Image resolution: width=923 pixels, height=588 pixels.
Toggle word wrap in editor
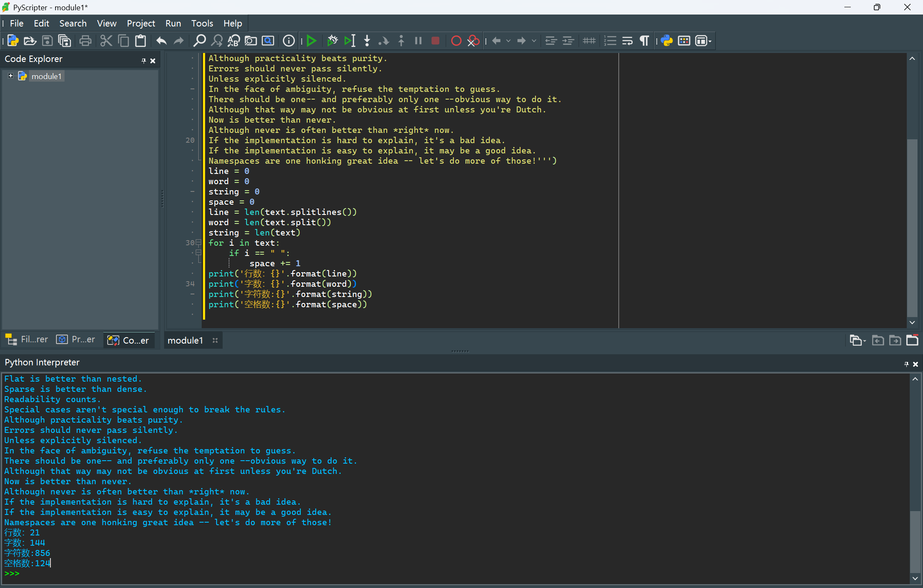pyautogui.click(x=627, y=41)
